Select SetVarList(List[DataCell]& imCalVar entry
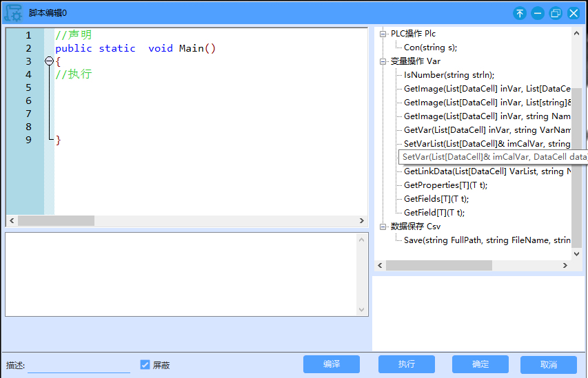 (487, 144)
